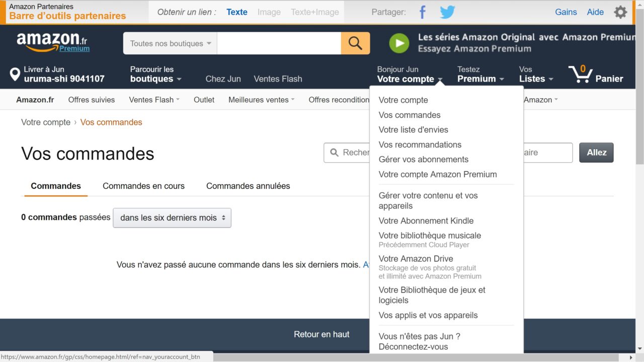Click the main Amazon search input field
The width and height of the screenshot is (644, 362).
279,43
